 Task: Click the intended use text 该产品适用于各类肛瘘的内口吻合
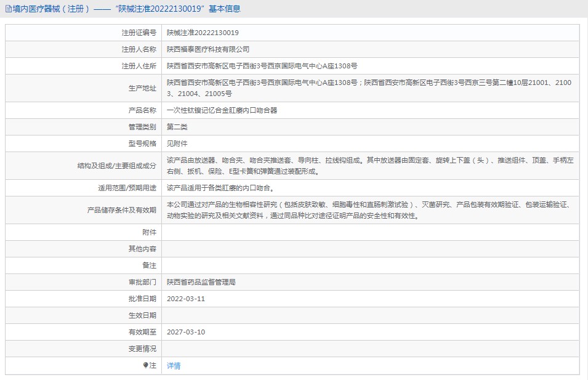220,188
